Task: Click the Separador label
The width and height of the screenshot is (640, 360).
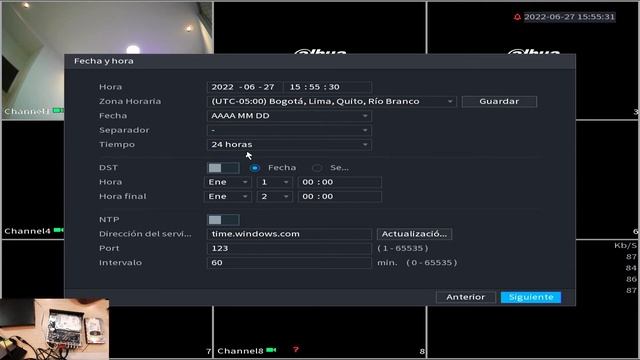Action: pos(124,130)
